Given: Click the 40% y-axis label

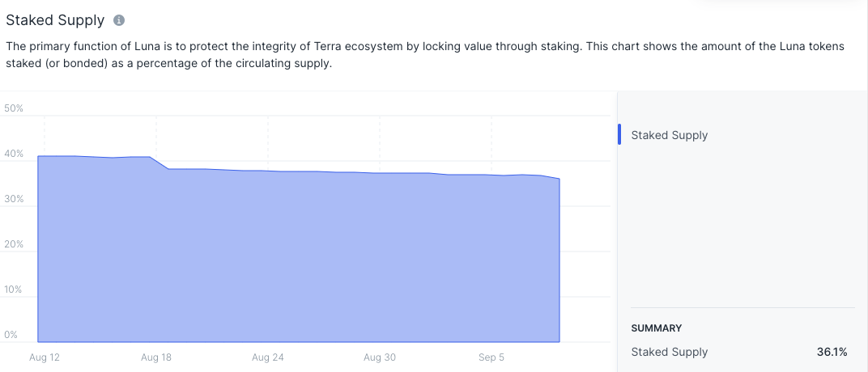Looking at the screenshot, I should (x=14, y=154).
